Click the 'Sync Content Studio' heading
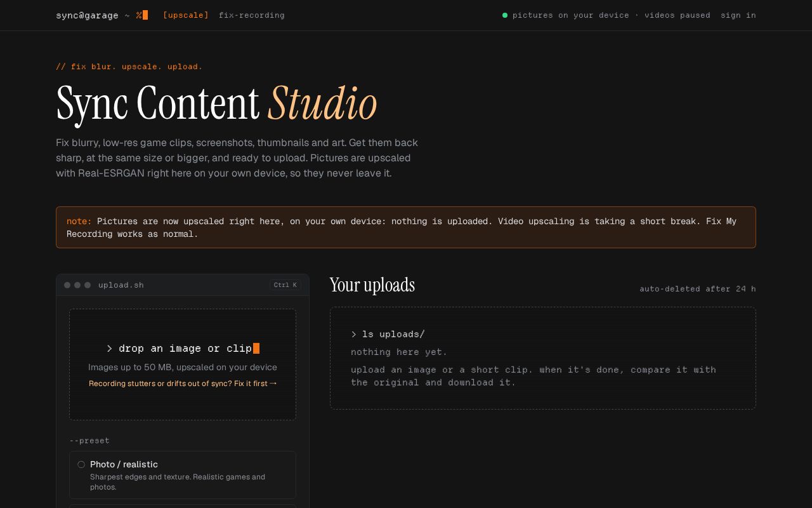This screenshot has width=812, height=508. coord(217,104)
